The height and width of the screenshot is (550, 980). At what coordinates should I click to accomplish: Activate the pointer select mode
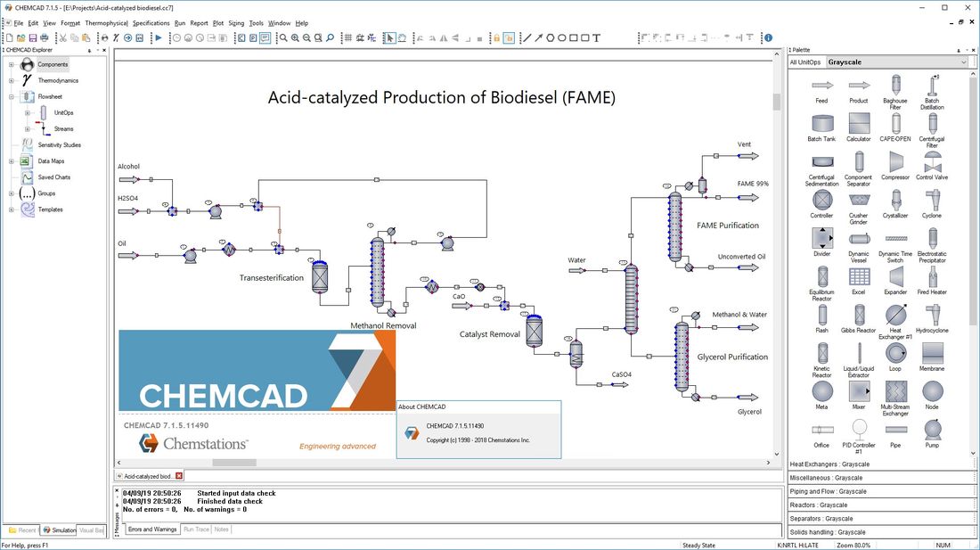click(x=389, y=38)
